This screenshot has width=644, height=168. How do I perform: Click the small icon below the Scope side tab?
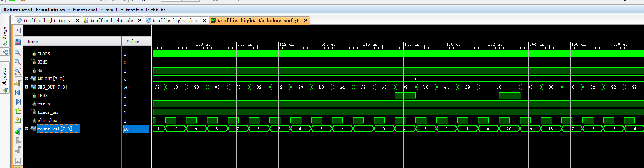tap(5, 53)
